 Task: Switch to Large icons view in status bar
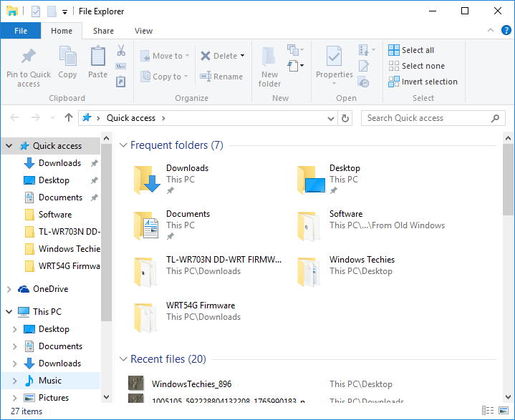click(x=504, y=410)
